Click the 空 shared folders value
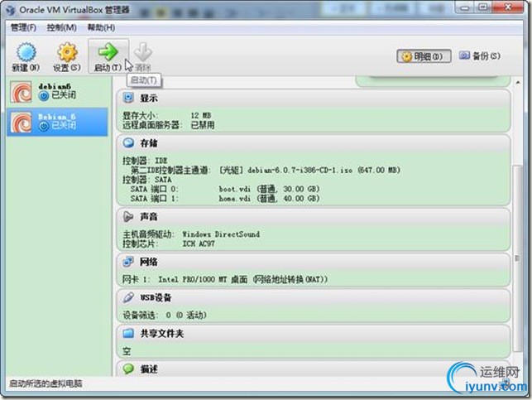 (127, 351)
